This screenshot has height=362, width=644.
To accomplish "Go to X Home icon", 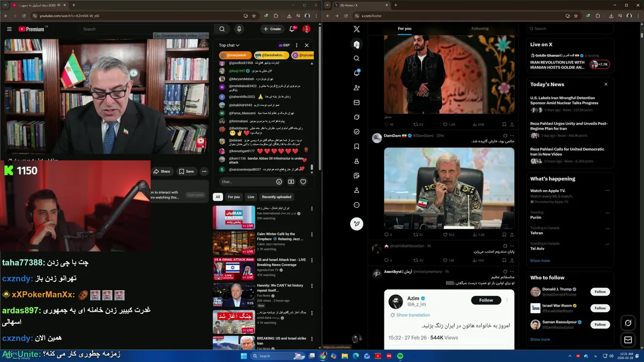I will tap(357, 45).
